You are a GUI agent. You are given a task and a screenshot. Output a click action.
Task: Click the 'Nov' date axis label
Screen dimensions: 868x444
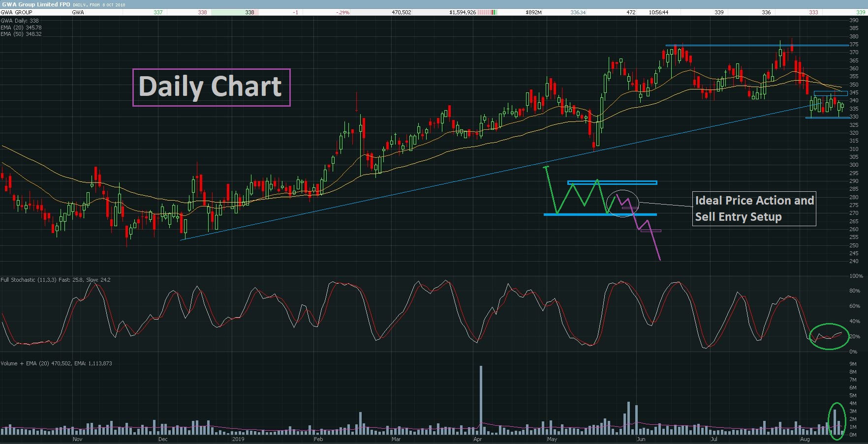pos(77,439)
